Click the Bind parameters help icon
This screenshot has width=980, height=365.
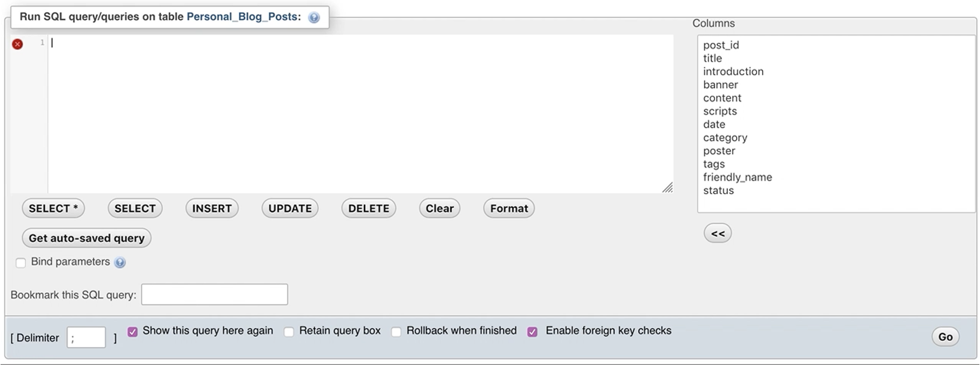(120, 262)
